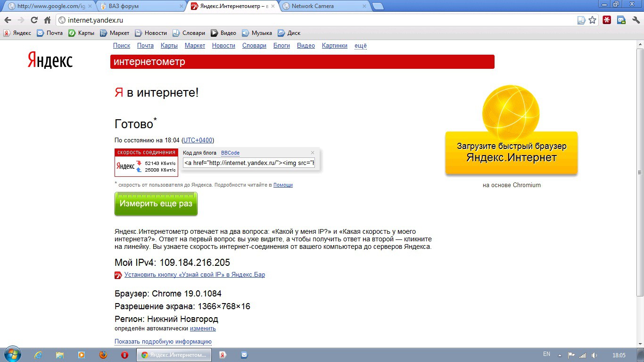Image resolution: width=644 pixels, height=362 pixels.
Task: Click the Блоги link in top navigation
Action: click(x=281, y=46)
